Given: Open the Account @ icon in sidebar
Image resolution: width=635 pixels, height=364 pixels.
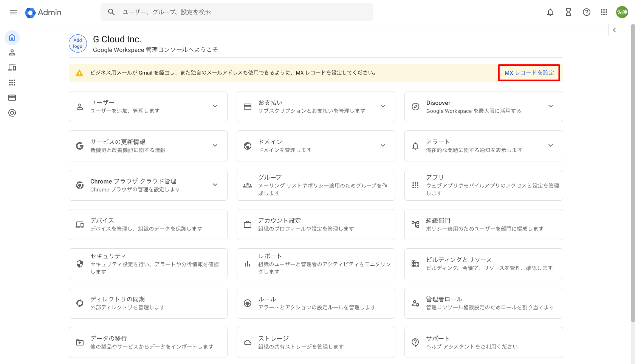Looking at the screenshot, I should (12, 113).
